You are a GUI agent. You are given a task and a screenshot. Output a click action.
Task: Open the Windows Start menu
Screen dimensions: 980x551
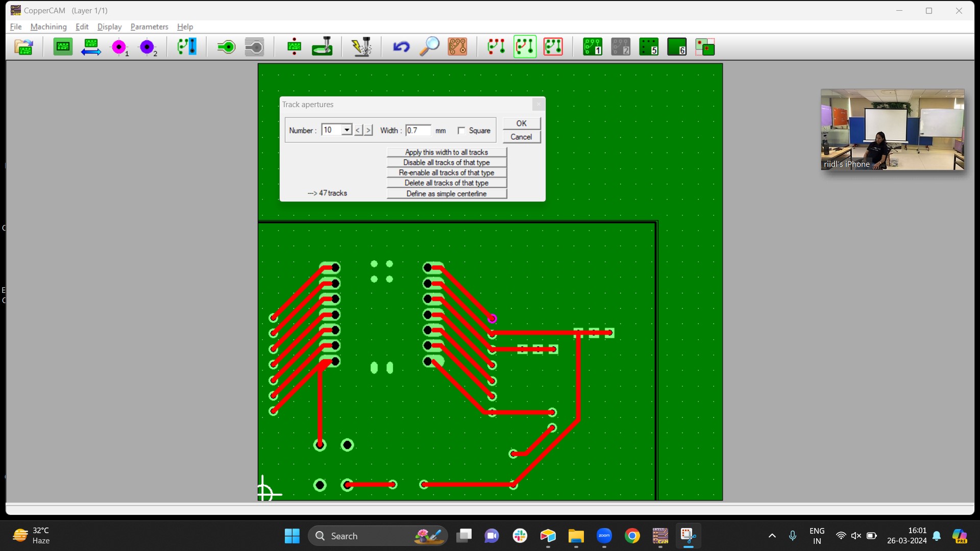292,536
